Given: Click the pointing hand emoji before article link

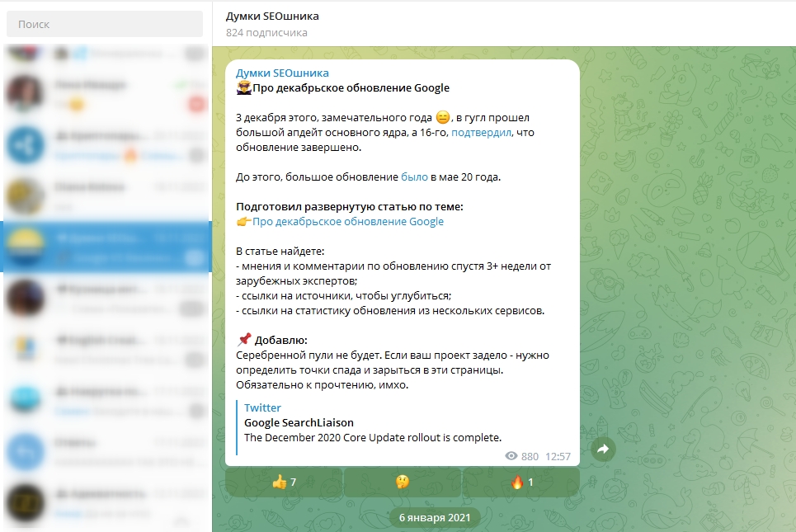Looking at the screenshot, I should [x=244, y=221].
